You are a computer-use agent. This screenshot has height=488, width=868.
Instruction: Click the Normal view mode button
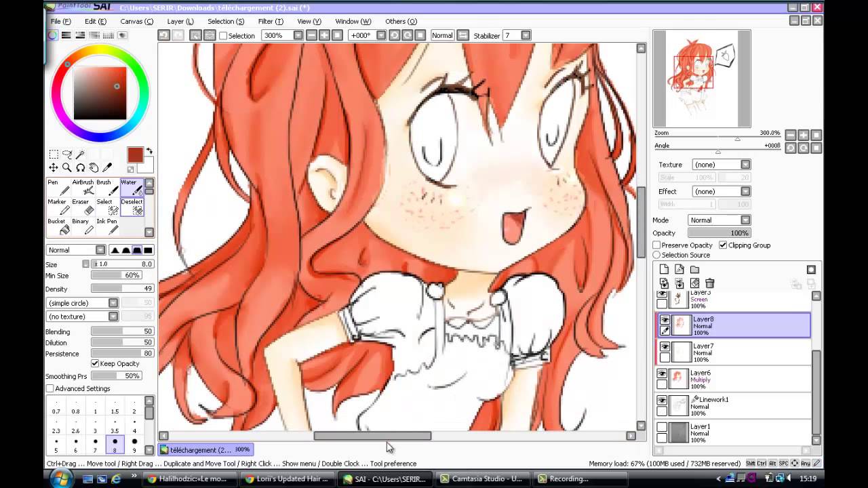(442, 35)
